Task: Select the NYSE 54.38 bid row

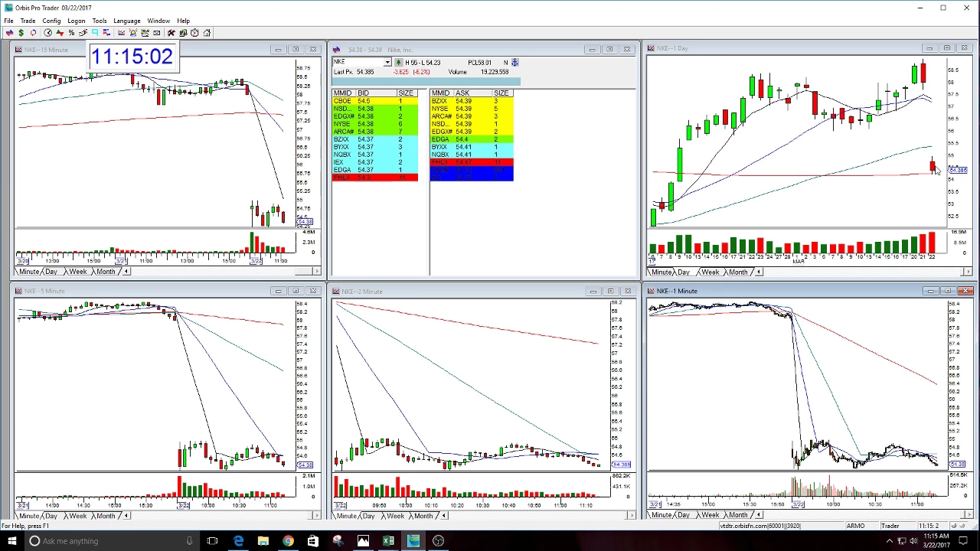Action: pyautogui.click(x=375, y=124)
